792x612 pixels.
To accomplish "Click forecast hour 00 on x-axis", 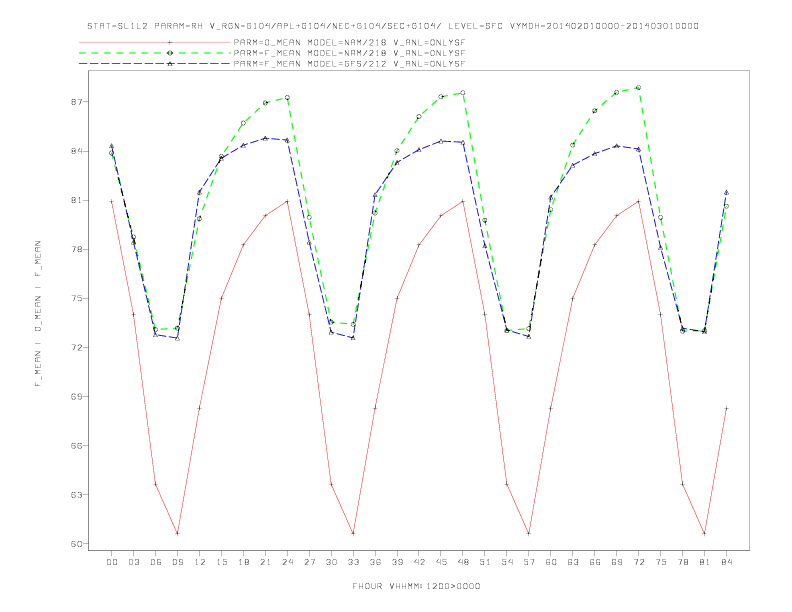I will point(112,562).
